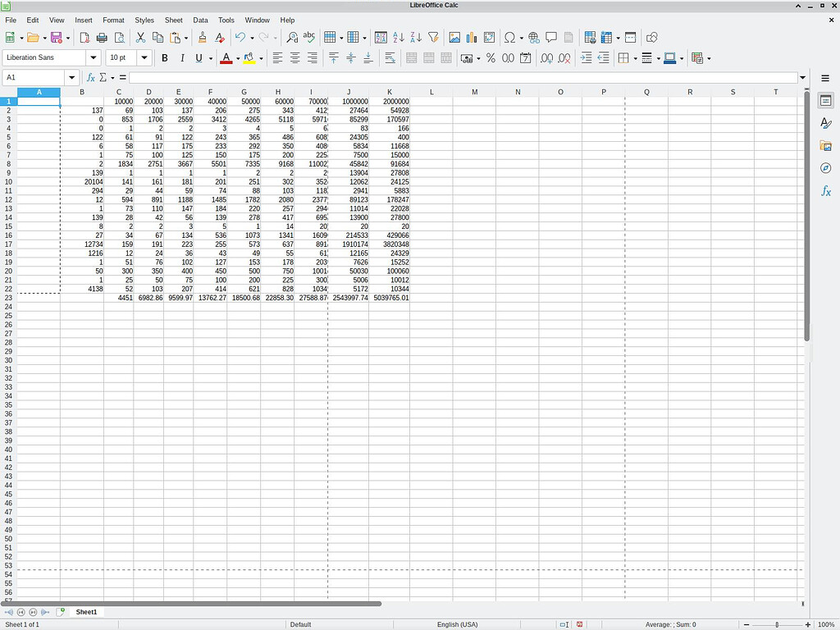840x630 pixels.
Task: Toggle underline formatting
Action: pyautogui.click(x=199, y=58)
